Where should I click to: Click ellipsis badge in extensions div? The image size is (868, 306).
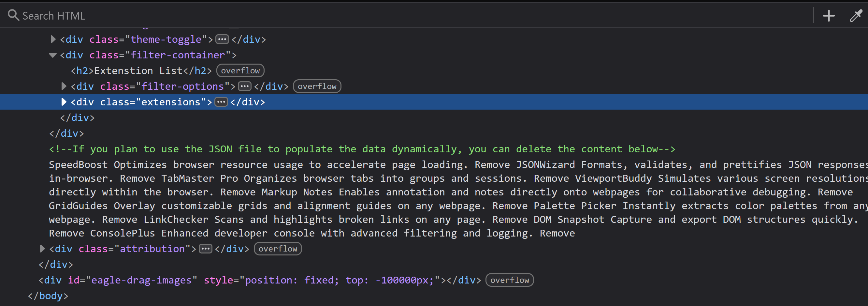point(221,102)
